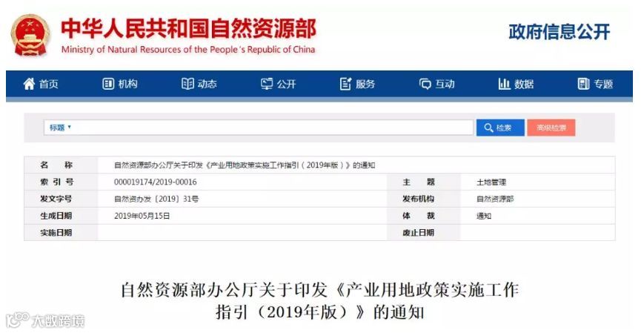Open the 数据 menu item
This screenshot has width=644, height=333.
(x=517, y=84)
